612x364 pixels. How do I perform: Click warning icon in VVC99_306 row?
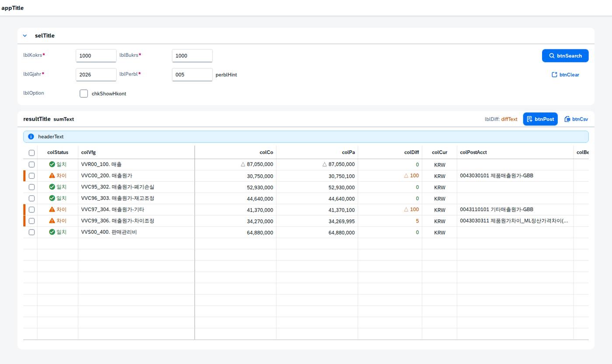click(52, 221)
